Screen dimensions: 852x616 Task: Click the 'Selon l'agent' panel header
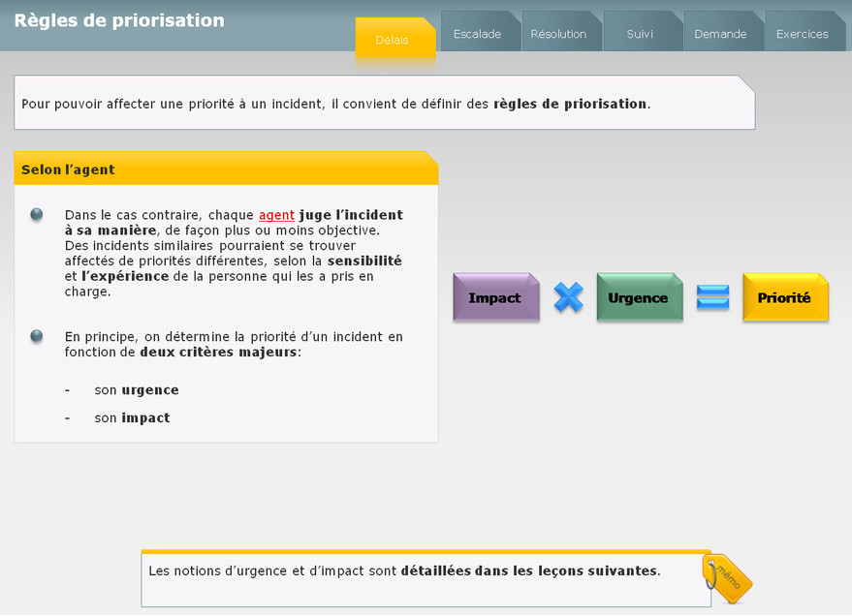point(225,169)
